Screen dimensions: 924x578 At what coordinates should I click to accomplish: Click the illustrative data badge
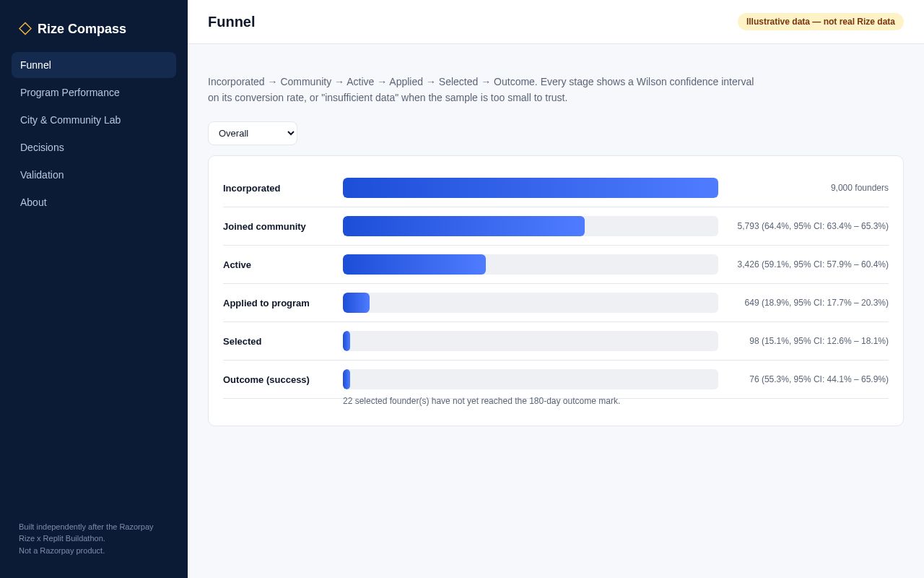[821, 22]
